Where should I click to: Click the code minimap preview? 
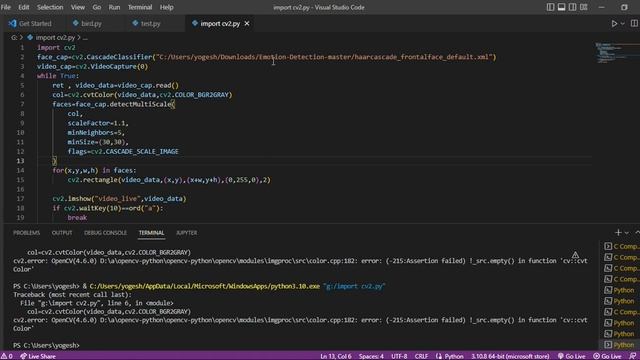(x=616, y=53)
